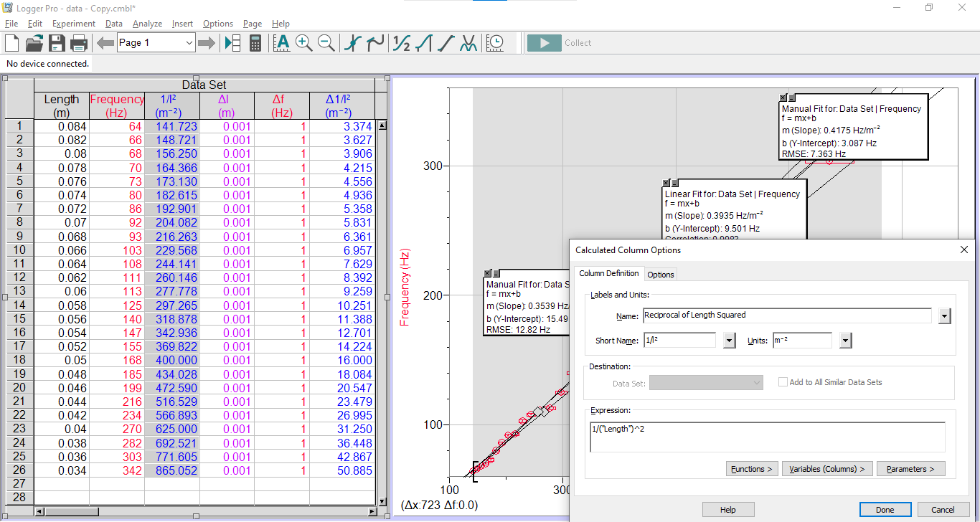Open the Page menu
This screenshot has height=522, width=980.
click(253, 24)
